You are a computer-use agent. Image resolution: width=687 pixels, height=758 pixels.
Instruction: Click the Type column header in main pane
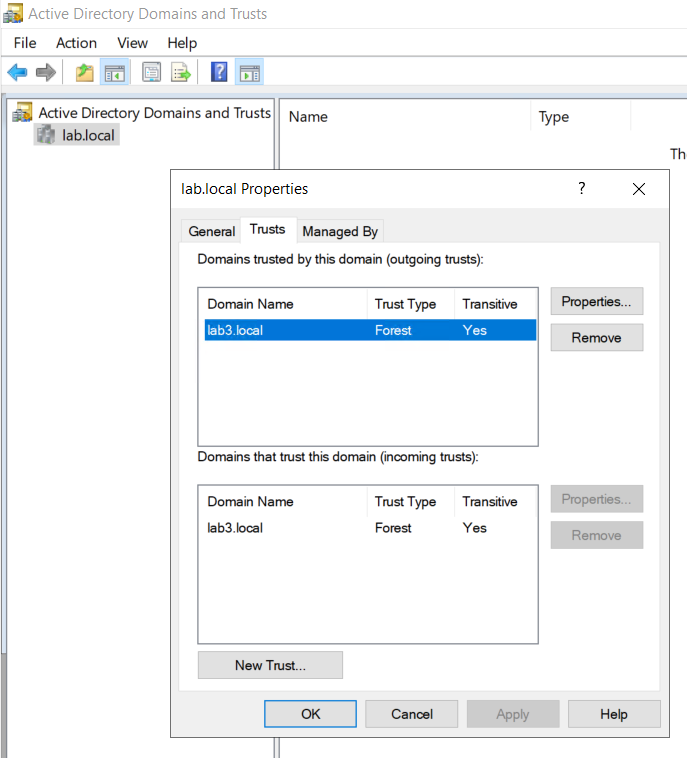click(581, 117)
